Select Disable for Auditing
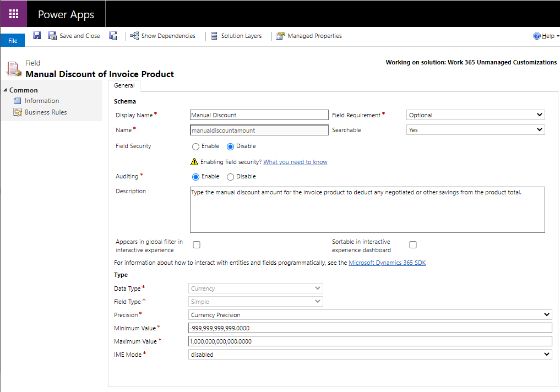The height and width of the screenshot is (392, 560). point(230,177)
